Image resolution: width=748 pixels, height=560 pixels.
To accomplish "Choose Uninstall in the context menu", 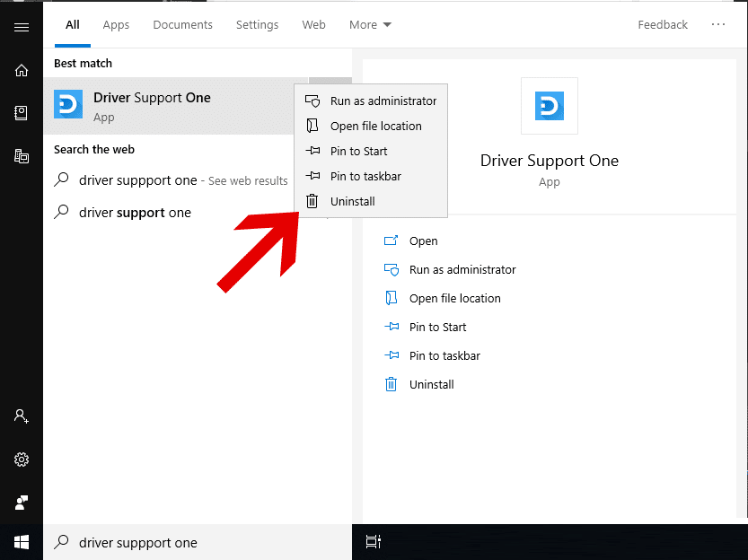I will point(352,202).
